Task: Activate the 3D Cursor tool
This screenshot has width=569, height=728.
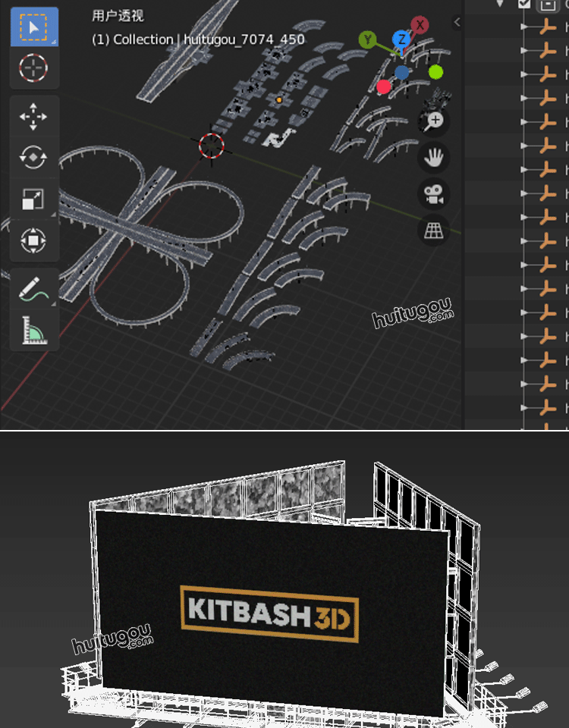Action: (x=34, y=67)
